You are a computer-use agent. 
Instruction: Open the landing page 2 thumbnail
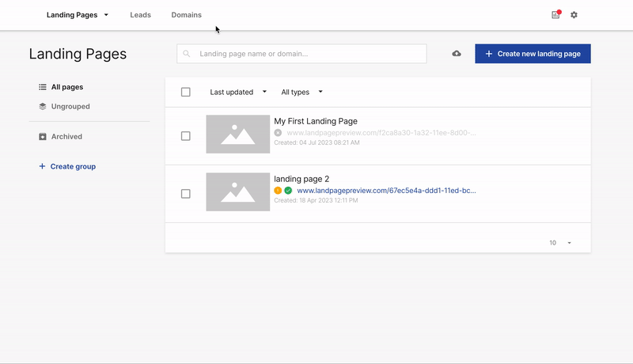point(237,192)
